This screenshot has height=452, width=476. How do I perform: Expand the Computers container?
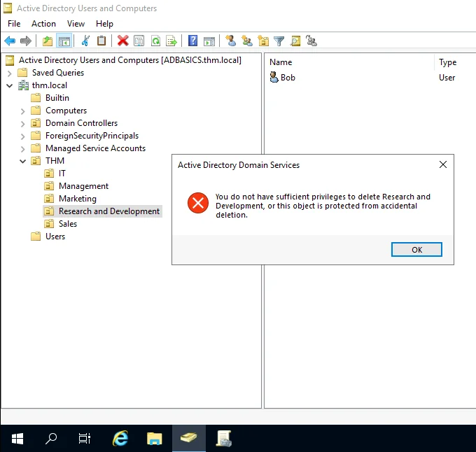[x=23, y=111]
